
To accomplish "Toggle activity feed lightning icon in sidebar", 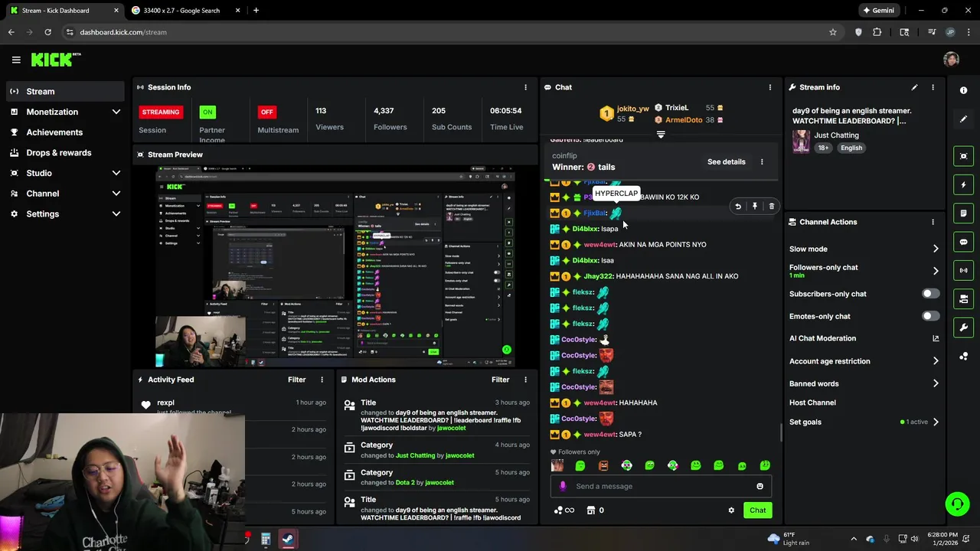I will (963, 184).
